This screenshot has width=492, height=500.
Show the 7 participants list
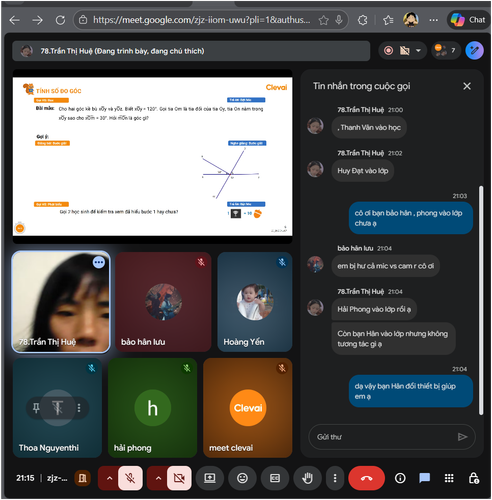(445, 51)
